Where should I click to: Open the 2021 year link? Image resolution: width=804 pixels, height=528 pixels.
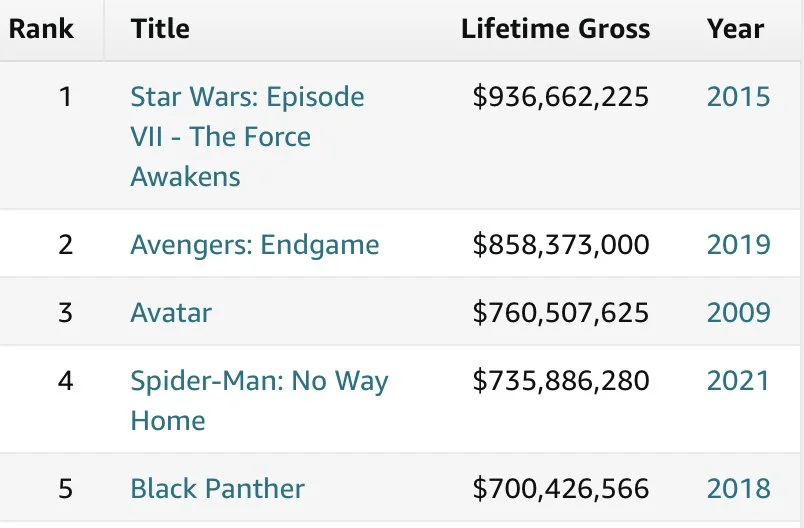pos(738,381)
